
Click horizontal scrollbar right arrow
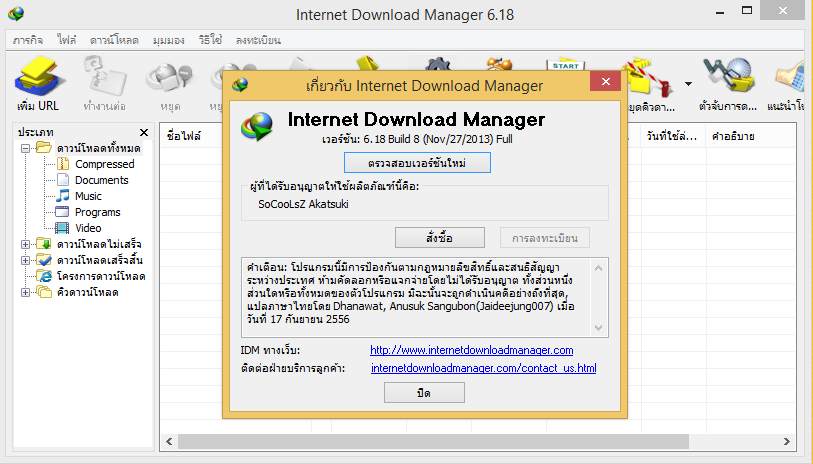(787, 441)
